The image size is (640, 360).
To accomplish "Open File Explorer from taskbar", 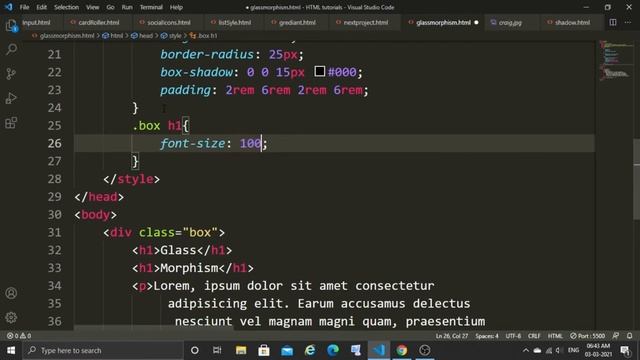I will pos(241,350).
